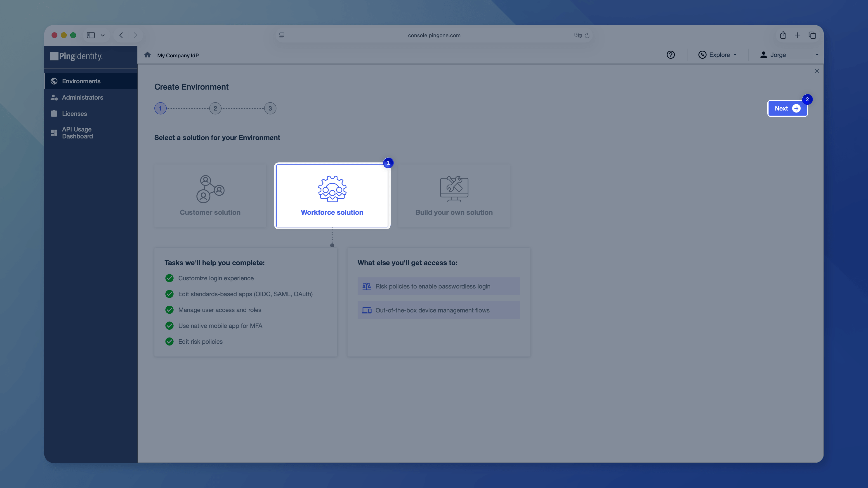The height and width of the screenshot is (488, 868).
Task: Expand the Jorge user account menu
Action: tap(789, 54)
